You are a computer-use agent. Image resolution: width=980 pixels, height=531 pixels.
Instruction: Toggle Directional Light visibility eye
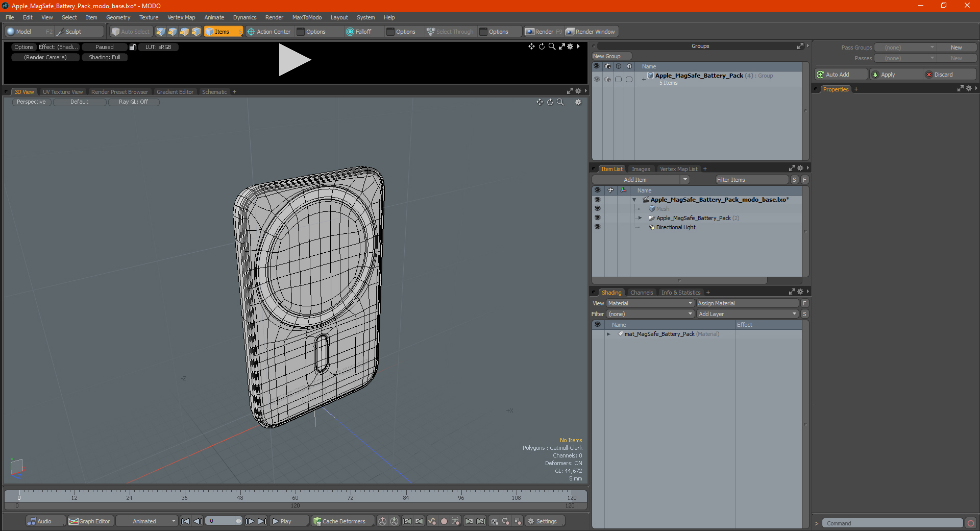tap(597, 227)
